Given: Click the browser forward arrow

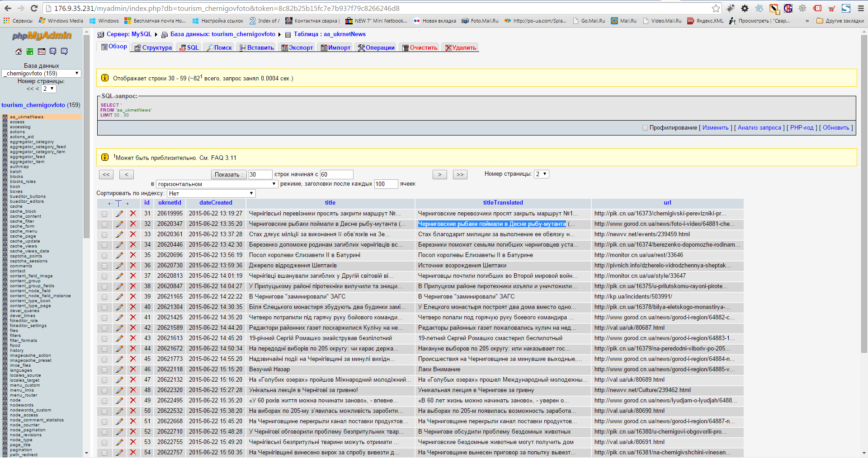Looking at the screenshot, I should click(x=21, y=8).
